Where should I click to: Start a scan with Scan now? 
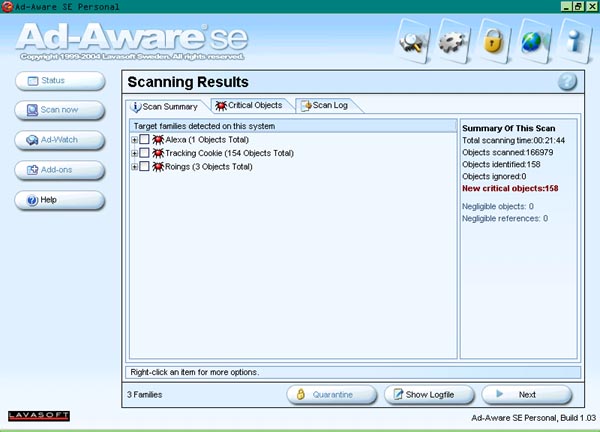click(x=60, y=110)
